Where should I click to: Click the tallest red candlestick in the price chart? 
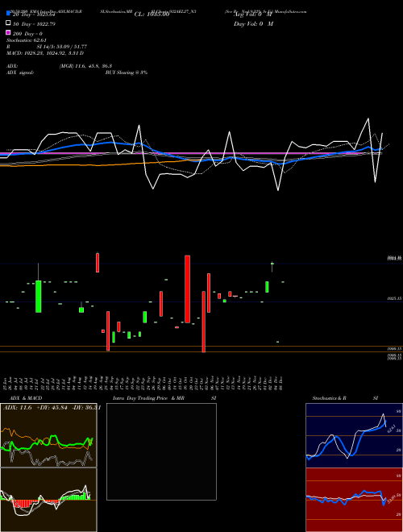pos(187,289)
